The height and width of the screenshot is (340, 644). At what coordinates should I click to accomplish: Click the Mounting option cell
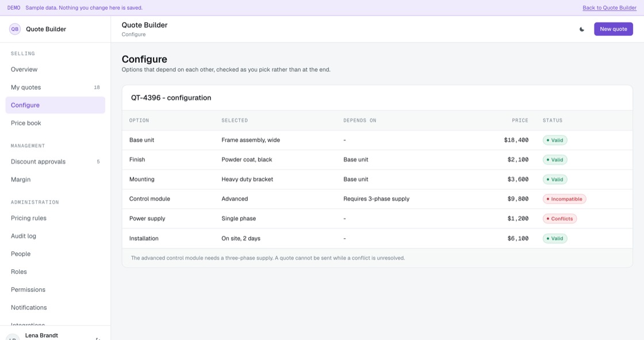(141, 179)
